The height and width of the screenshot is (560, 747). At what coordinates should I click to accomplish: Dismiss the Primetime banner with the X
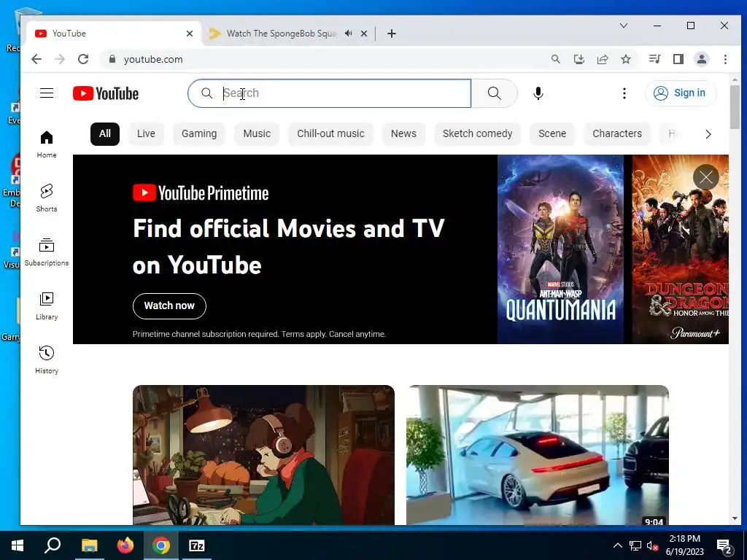(705, 177)
